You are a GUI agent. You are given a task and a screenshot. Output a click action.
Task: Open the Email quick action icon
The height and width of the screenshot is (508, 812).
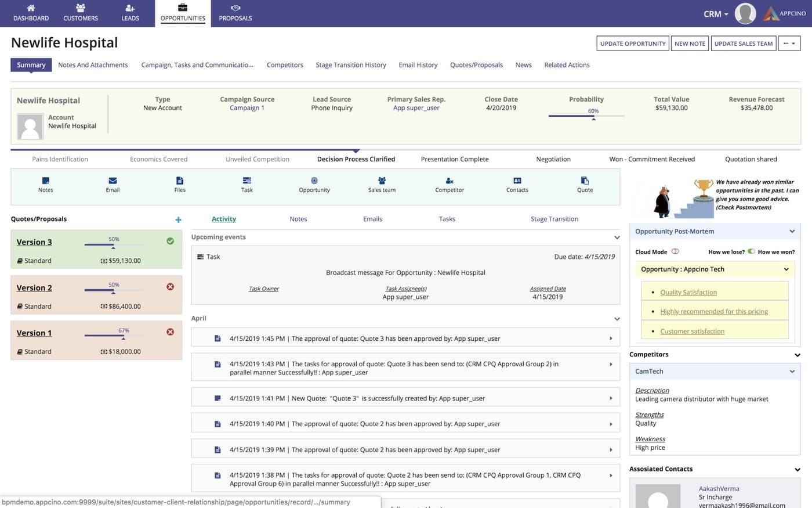pos(113,181)
